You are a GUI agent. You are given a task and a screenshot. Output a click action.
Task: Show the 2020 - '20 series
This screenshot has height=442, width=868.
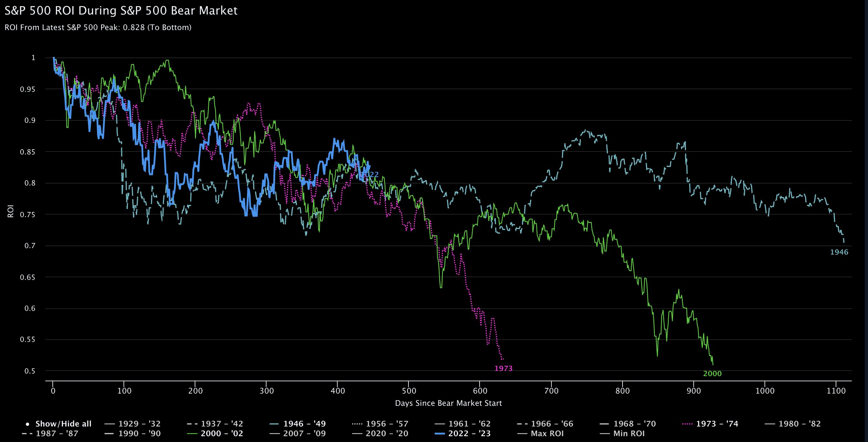380,434
